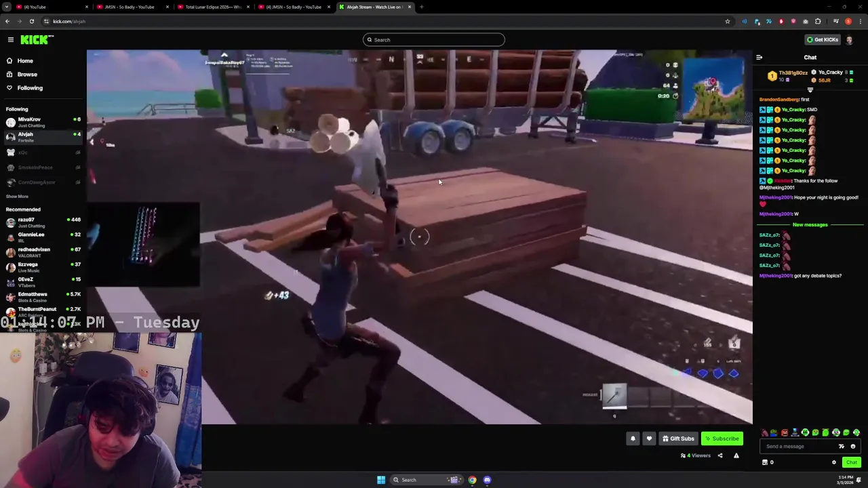This screenshot has width=868, height=488.
Task: Open Following in sidebar
Action: pyautogui.click(x=30, y=88)
